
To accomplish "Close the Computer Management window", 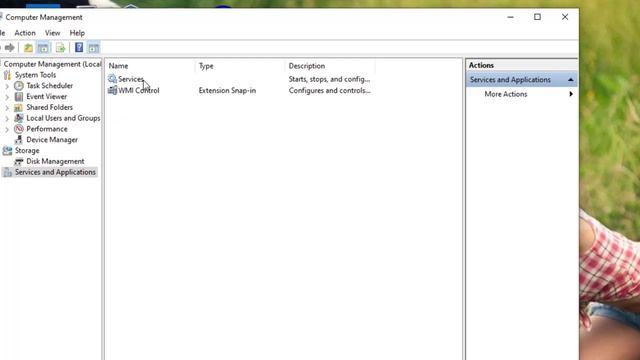I will click(x=565, y=17).
